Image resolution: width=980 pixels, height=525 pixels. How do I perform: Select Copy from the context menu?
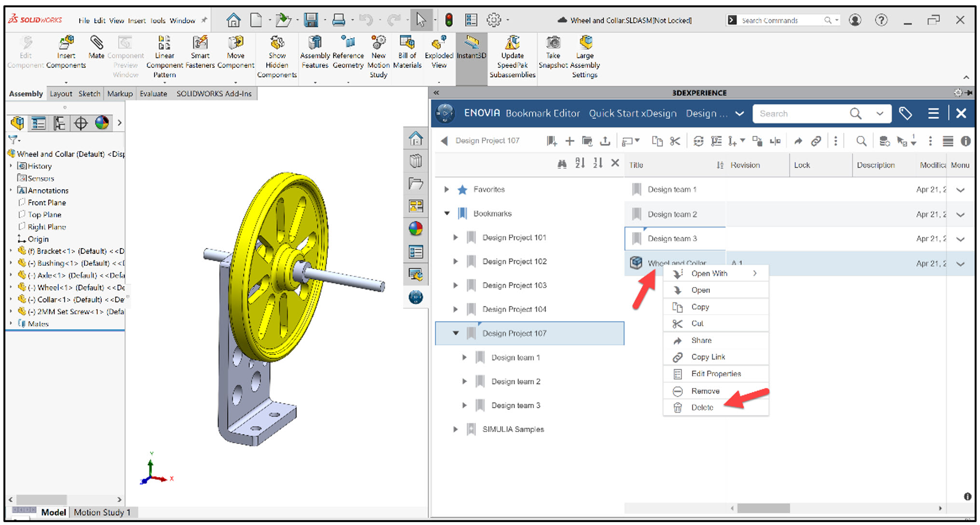700,306
